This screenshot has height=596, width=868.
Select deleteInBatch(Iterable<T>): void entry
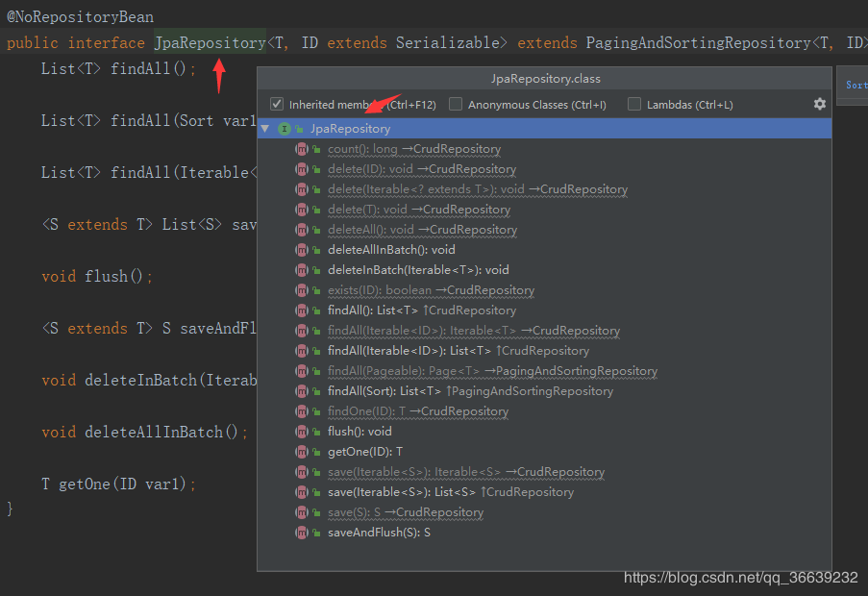418,270
